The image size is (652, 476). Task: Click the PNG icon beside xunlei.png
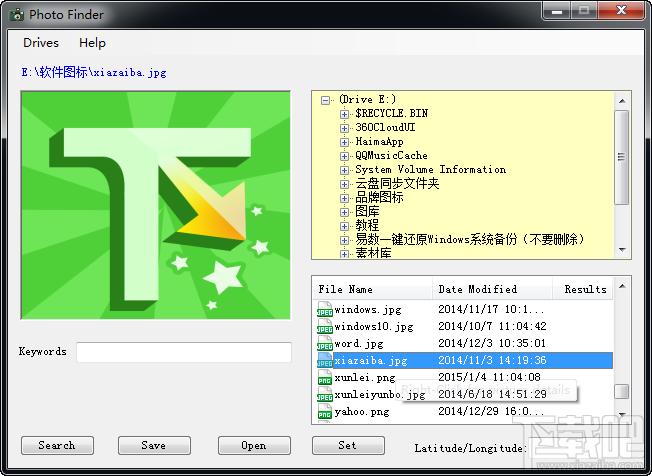click(325, 377)
